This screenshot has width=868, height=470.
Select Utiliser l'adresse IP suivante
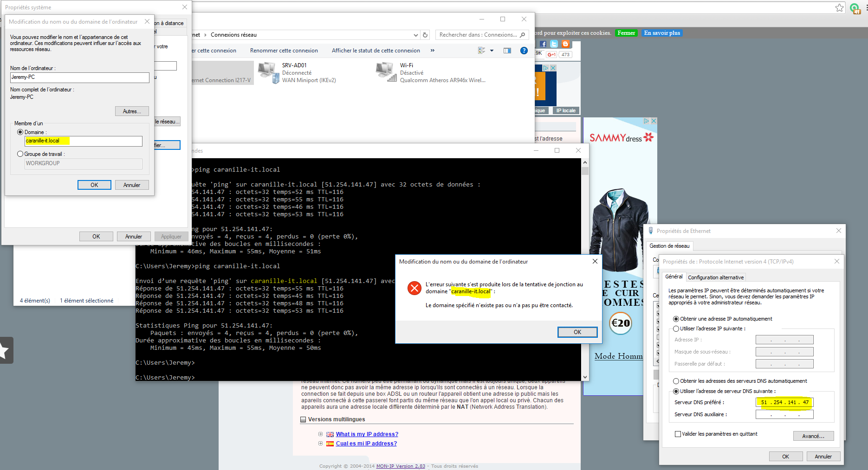click(676, 328)
